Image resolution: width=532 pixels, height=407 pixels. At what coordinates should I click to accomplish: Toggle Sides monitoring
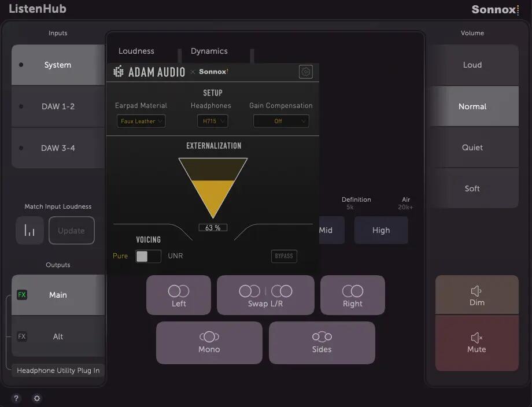pos(322,343)
